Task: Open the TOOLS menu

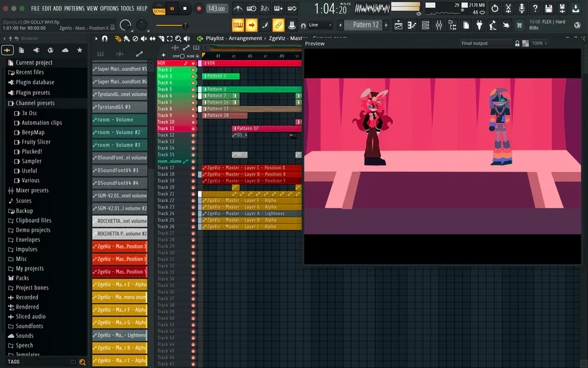Action: [x=127, y=8]
